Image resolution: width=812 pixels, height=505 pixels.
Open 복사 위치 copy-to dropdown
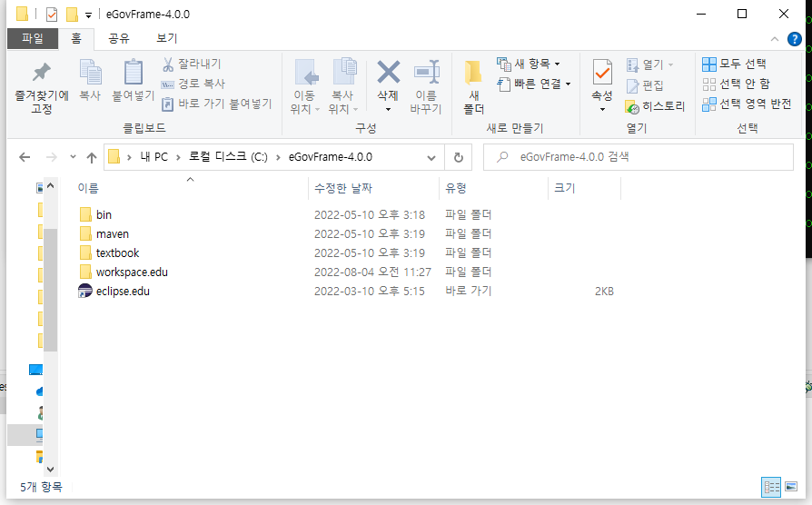(x=342, y=86)
